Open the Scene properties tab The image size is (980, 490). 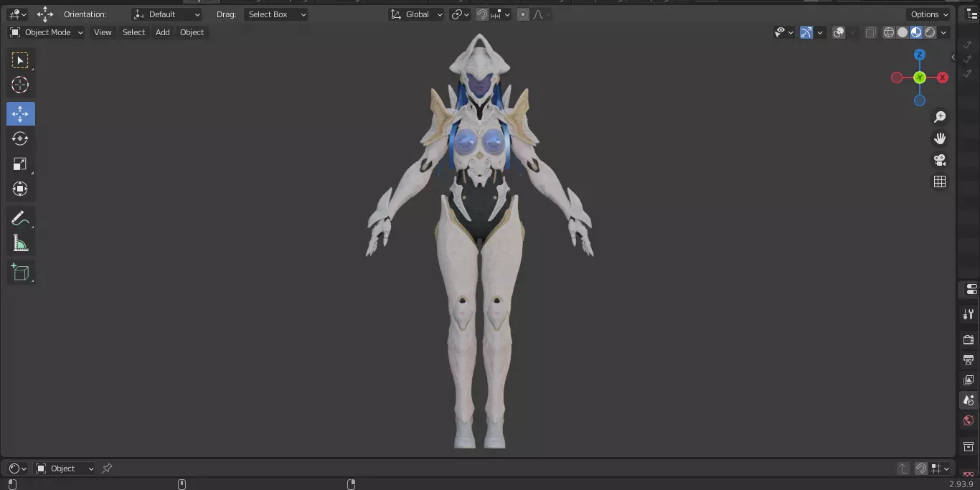pos(969,400)
